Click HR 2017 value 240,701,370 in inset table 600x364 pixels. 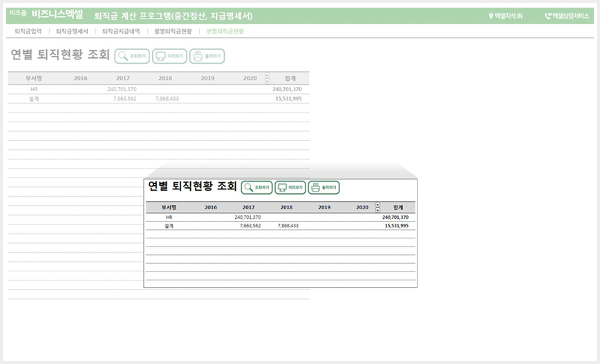247,217
